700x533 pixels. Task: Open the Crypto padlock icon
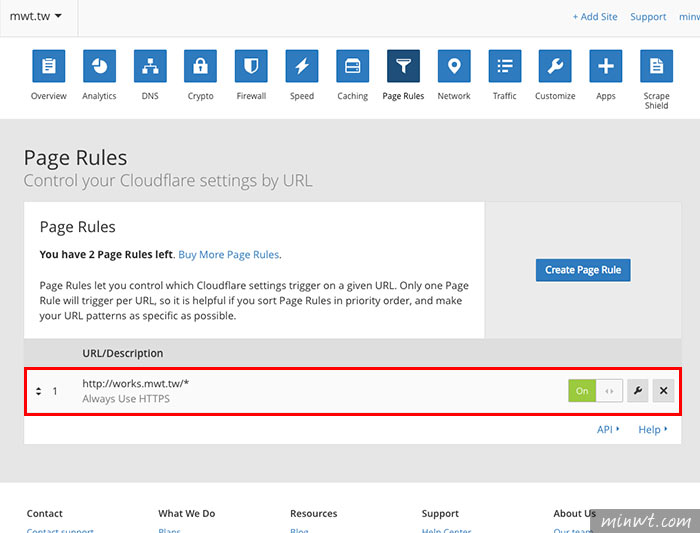[x=200, y=66]
